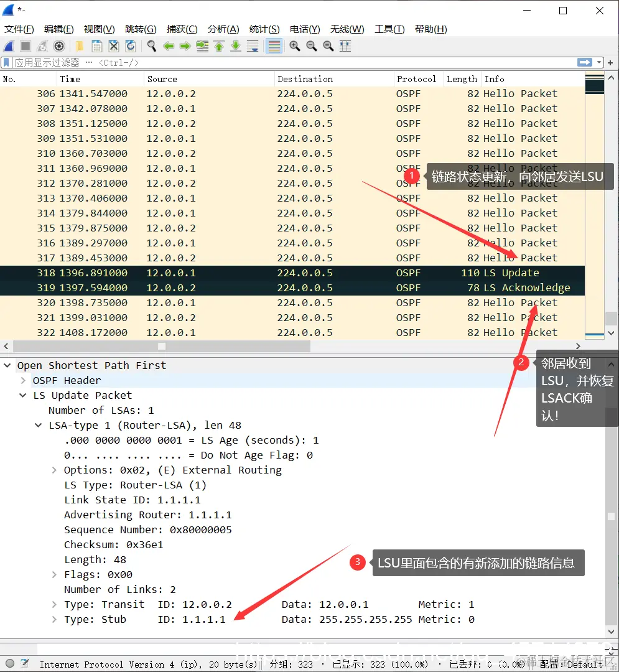Screen dimensions: 619x672
Task: Expand the Type Stub link entry
Action: click(x=54, y=620)
